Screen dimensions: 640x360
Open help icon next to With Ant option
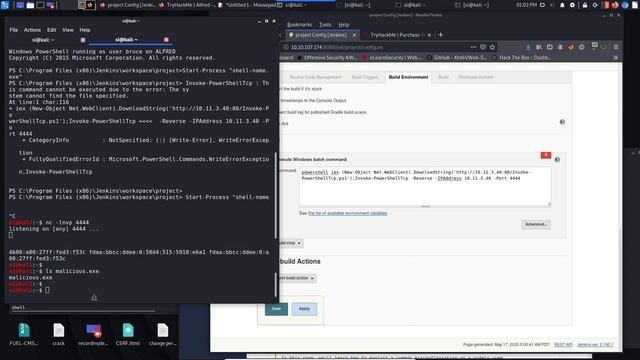(x=562, y=122)
